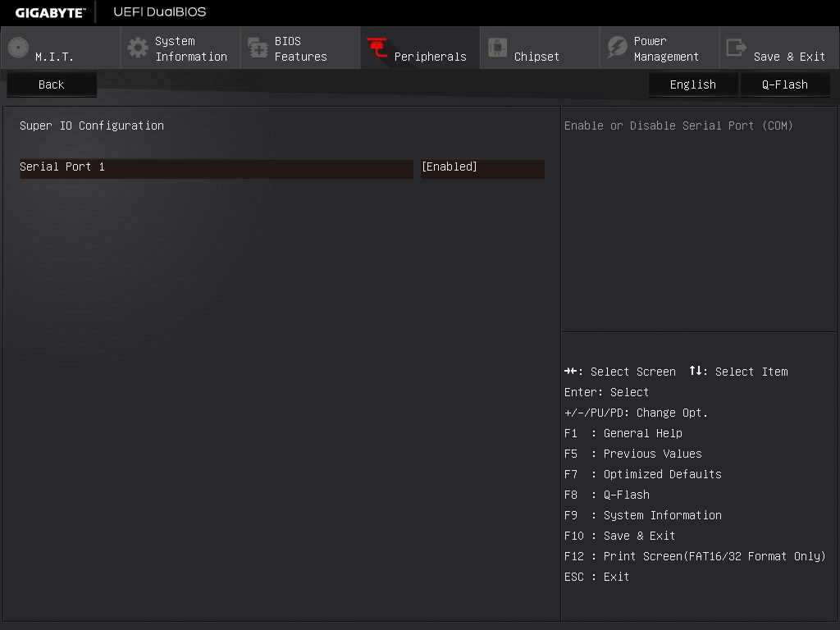Click the M.I.T. dial icon
The height and width of the screenshot is (630, 840).
18,48
